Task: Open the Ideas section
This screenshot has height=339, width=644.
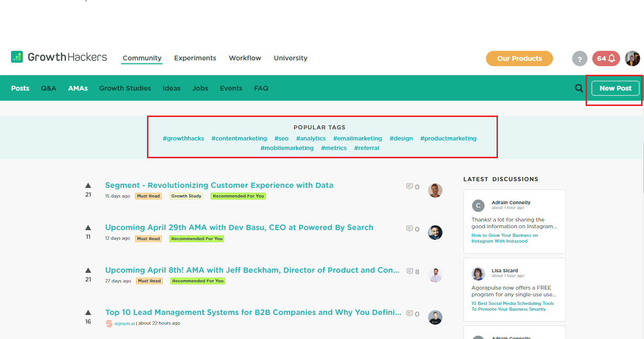Action: coord(171,88)
